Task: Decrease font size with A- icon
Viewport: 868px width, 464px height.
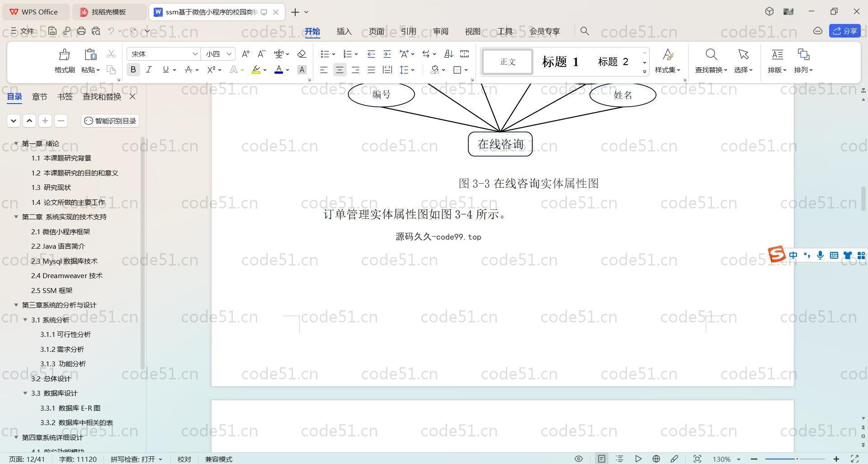Action: coord(261,54)
